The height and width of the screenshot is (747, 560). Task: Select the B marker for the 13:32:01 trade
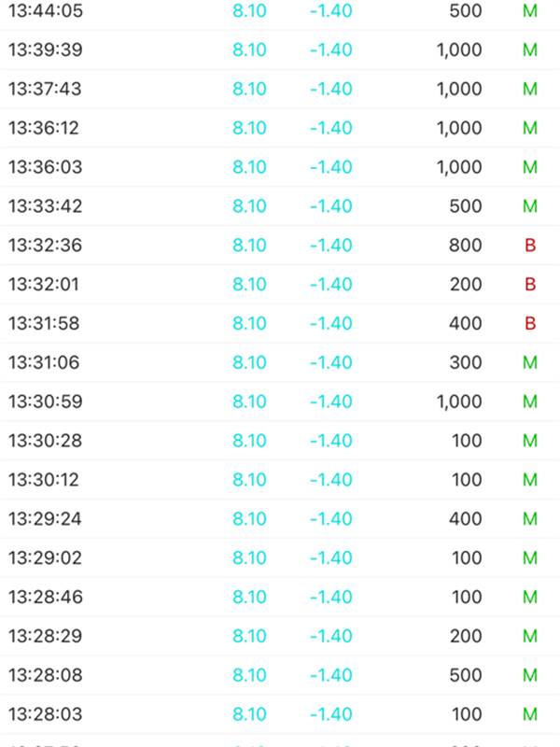point(530,285)
